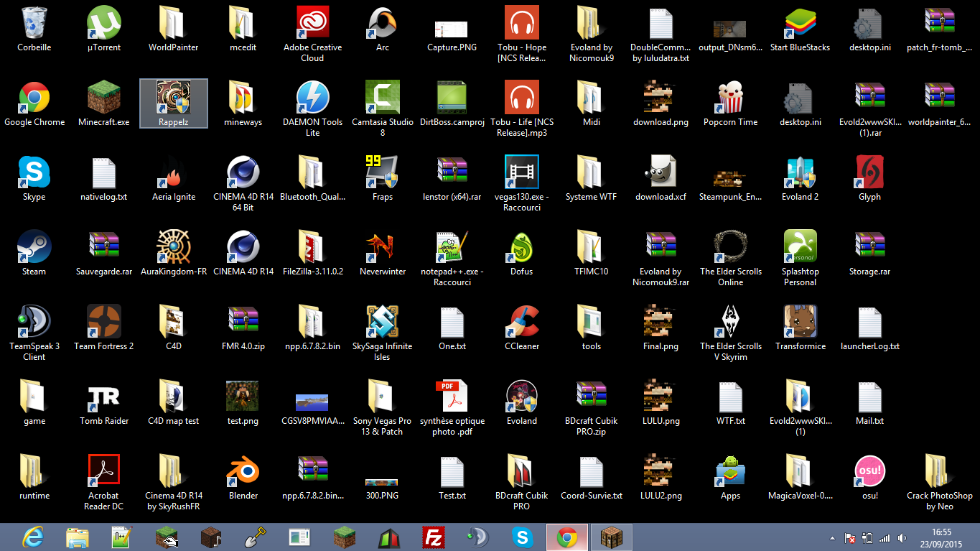This screenshot has height=551, width=980.
Task: Open Acrobat Reader DC shortcut
Action: pyautogui.click(x=104, y=482)
